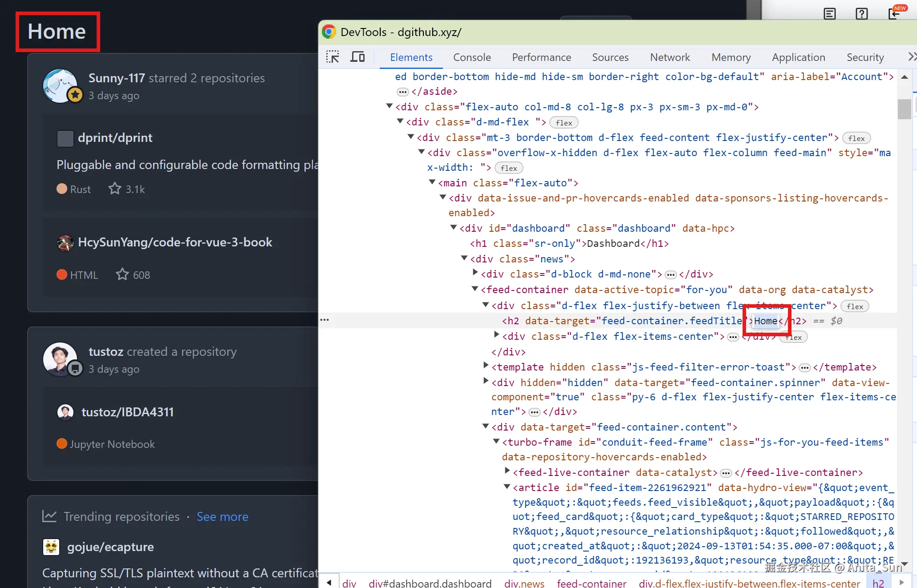
Task: Open dprint/dprint repository link
Action: (x=115, y=138)
